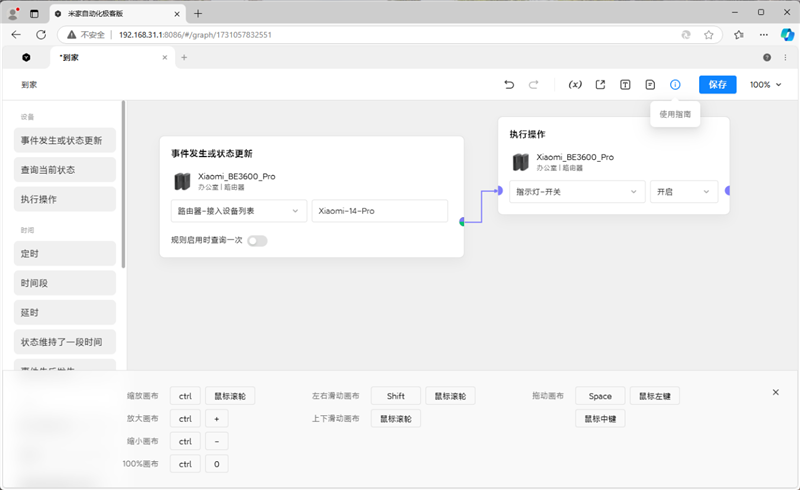Click the sidebar vertical scrollbar
800x490 pixels.
(x=123, y=184)
